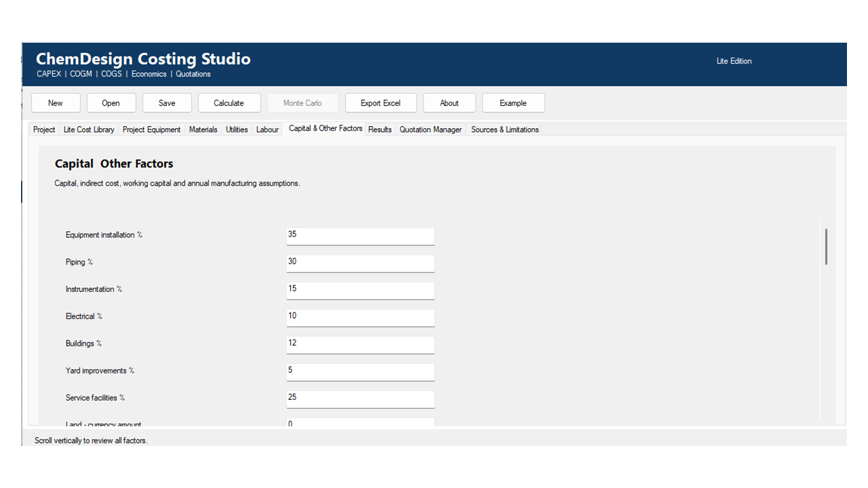This screenshot has height=488, width=868.
Task: Click the CAPEX COGM COGS subtitle line
Action: [x=123, y=74]
